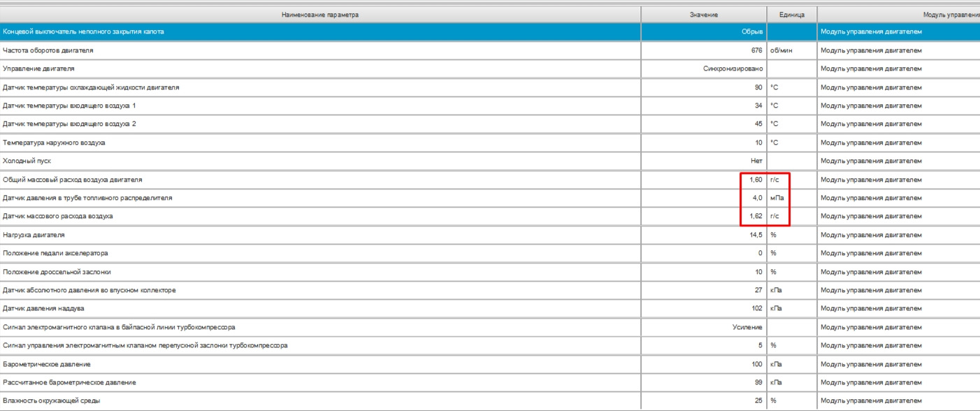The height and width of the screenshot is (411, 980).
Task: Sort by the 'Наименование параметра' column header
Action: [319, 15]
